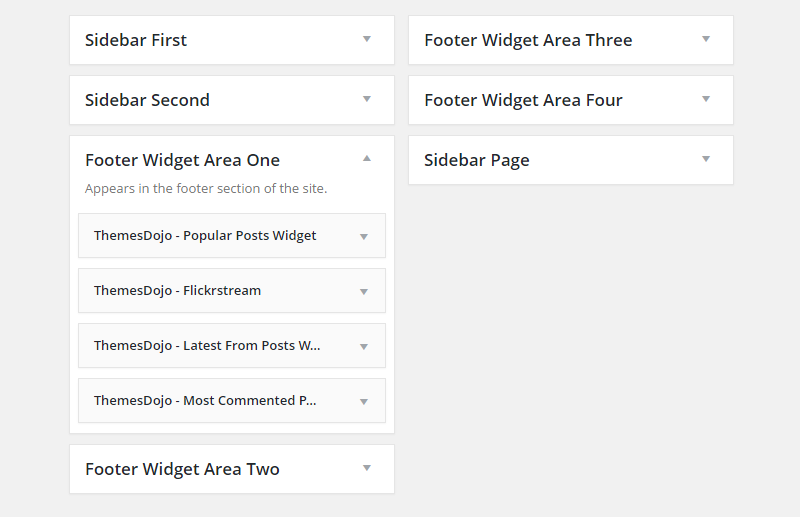
Task: Collapse Footer Widget Area One arrow
Action: (367, 158)
